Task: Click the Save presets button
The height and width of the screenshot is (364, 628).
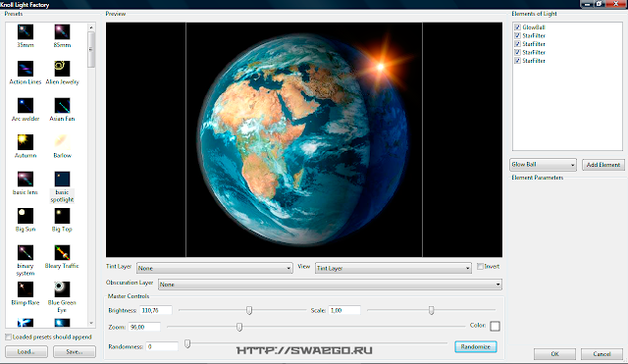Action: pos(75,351)
